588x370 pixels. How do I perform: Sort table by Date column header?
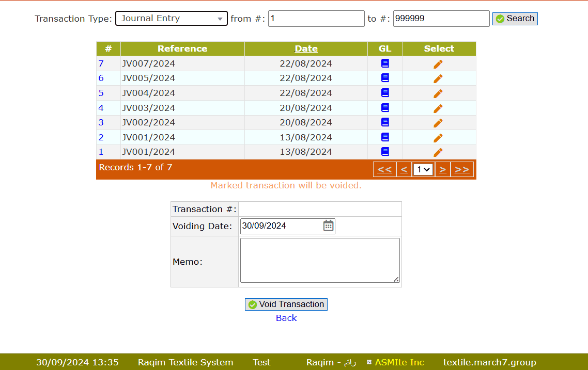(306, 49)
